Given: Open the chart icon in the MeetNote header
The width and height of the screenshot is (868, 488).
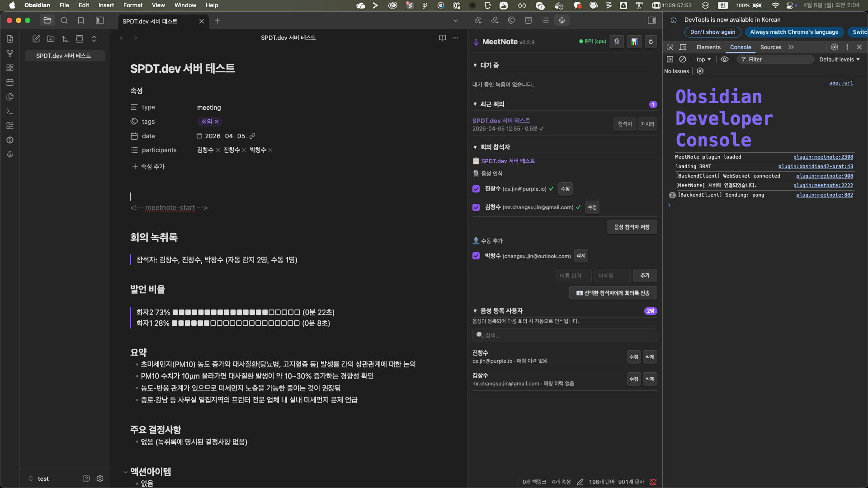Looking at the screenshot, I should click(x=634, y=42).
